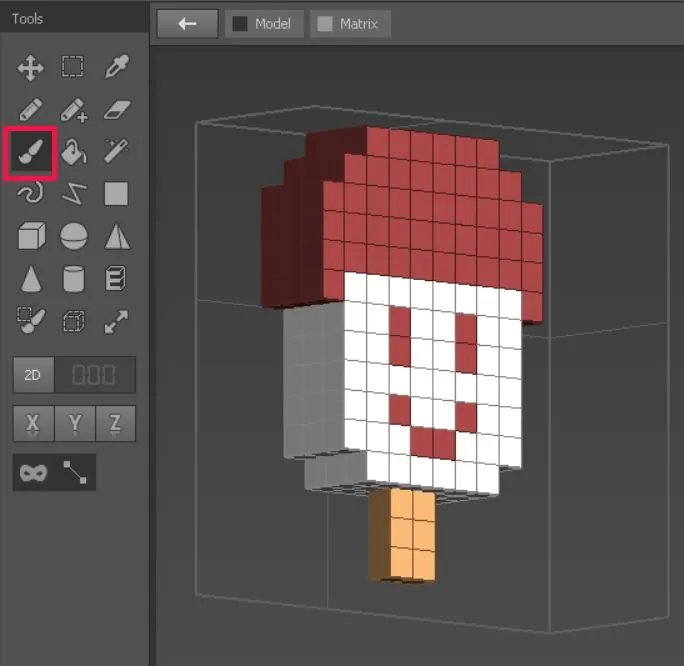Select the Move tool
The height and width of the screenshot is (666, 684).
point(30,68)
